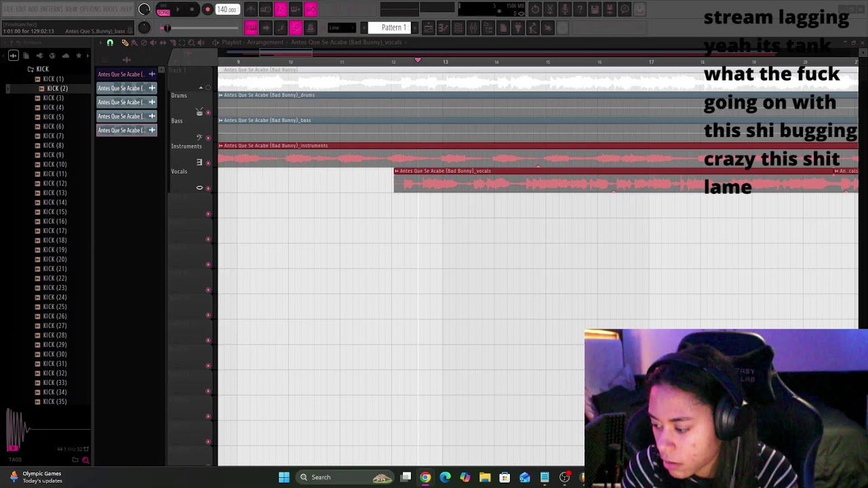Select the Slice tool in playlist toolbar

pos(172,43)
